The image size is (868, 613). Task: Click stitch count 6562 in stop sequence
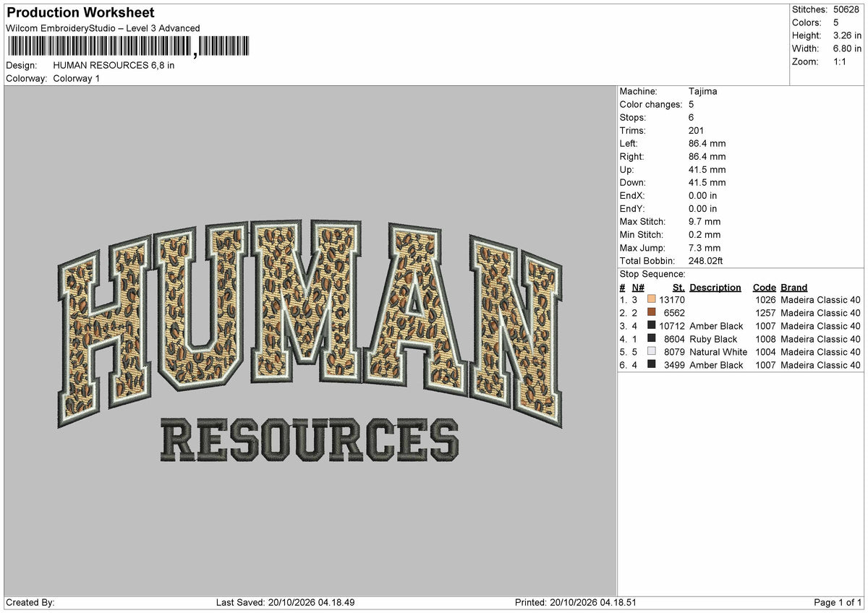click(x=674, y=313)
